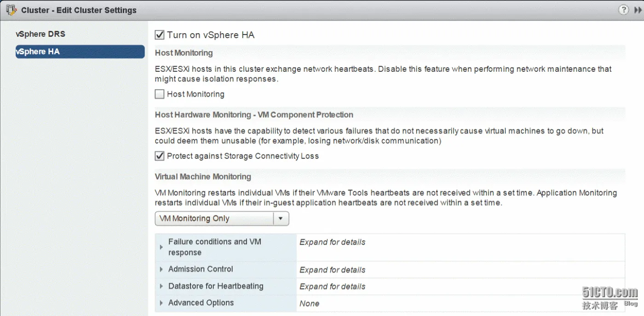Click the None value for Advanced Options
Viewport: 644px width, 316px height.
coord(309,304)
